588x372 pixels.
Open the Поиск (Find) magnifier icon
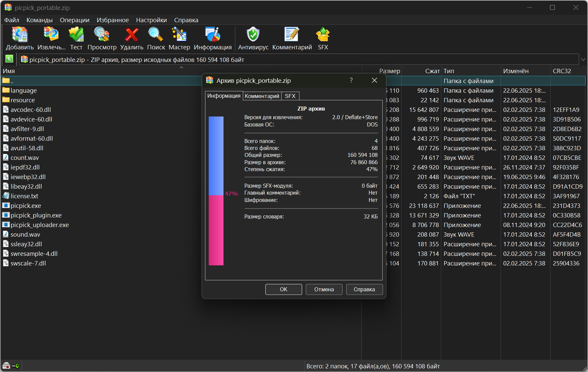[x=156, y=34]
